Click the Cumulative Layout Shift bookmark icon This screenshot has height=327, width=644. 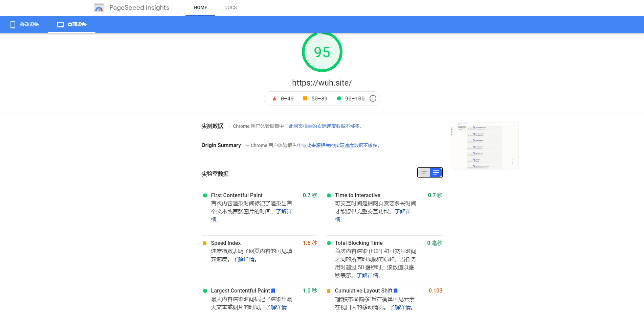[396, 291]
